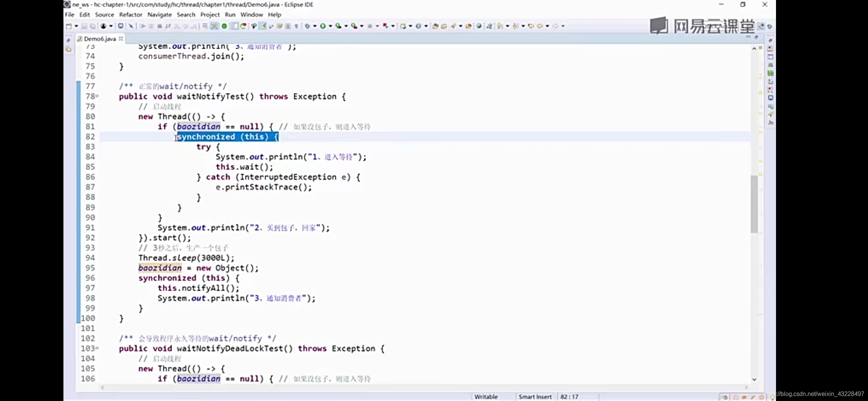The width and height of the screenshot is (868, 401).
Task: Switch to the Debug perspective icon
Action: (770, 26)
